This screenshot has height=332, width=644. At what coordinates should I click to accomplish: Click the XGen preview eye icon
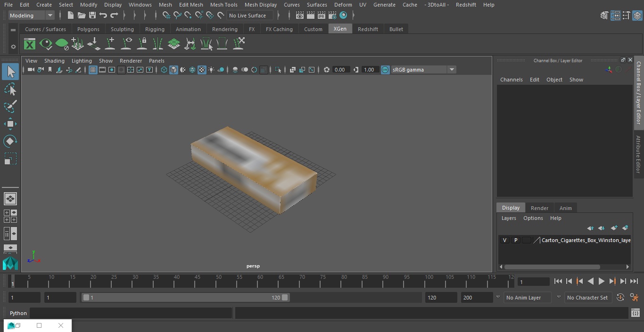(x=46, y=44)
